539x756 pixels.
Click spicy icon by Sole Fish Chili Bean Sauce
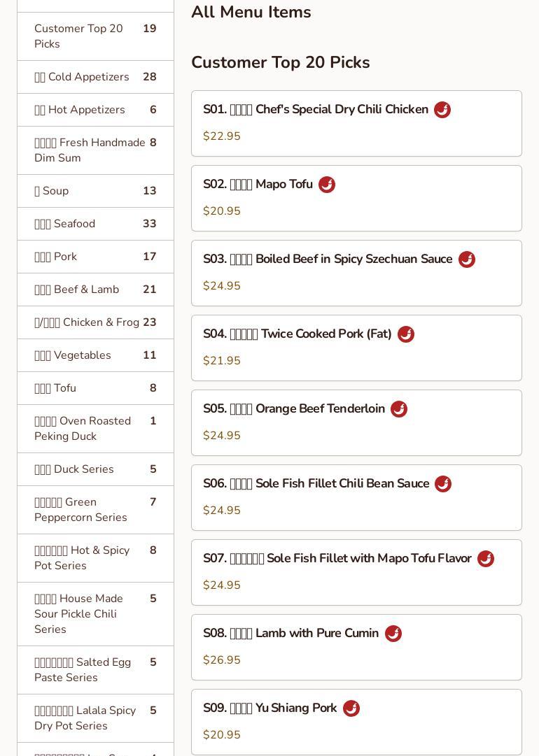(x=443, y=484)
